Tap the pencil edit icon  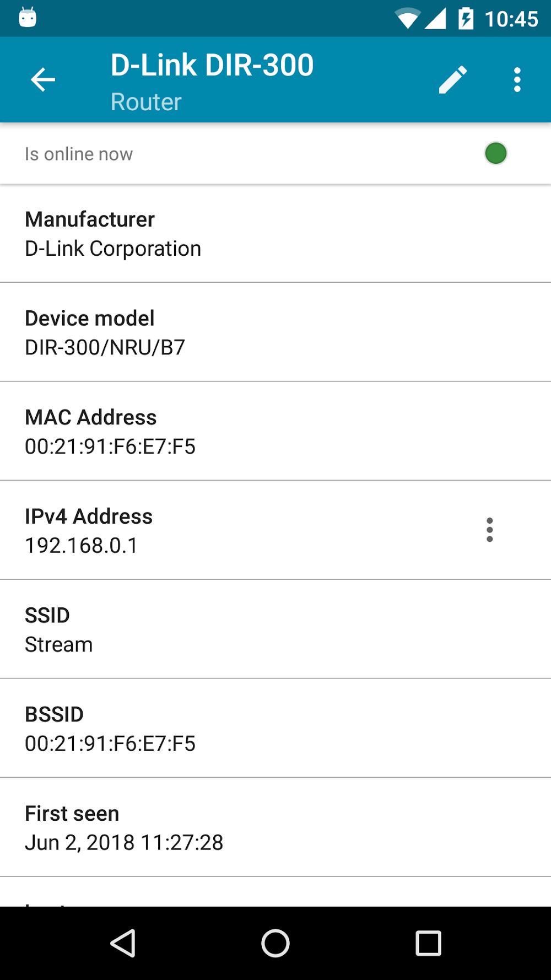point(453,80)
